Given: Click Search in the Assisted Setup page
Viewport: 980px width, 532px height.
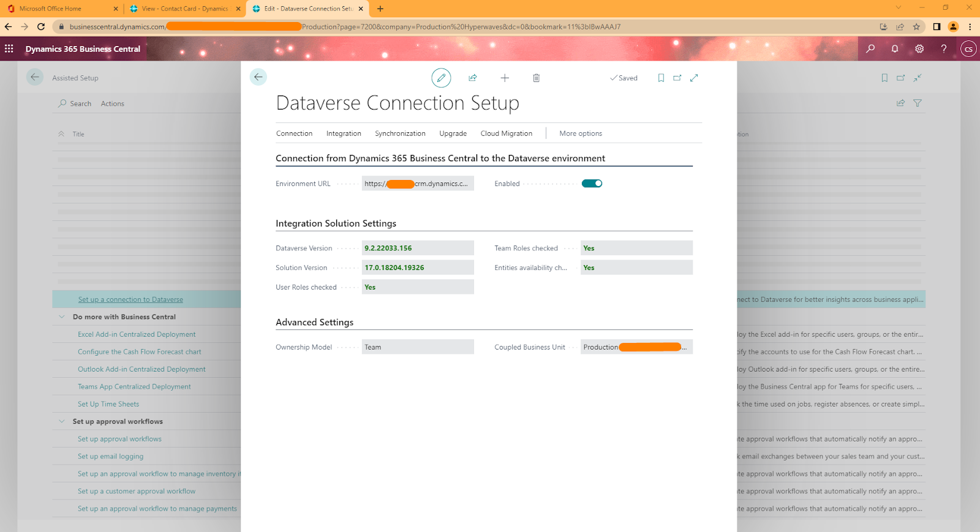Looking at the screenshot, I should [x=75, y=103].
